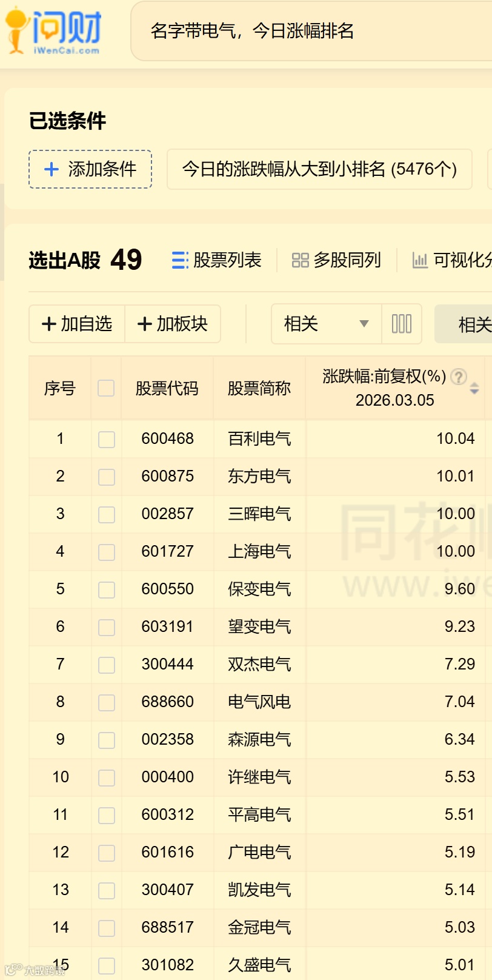This screenshot has width=492, height=980.
Task: Check the box for 保变电气 row
Action: pos(107,589)
